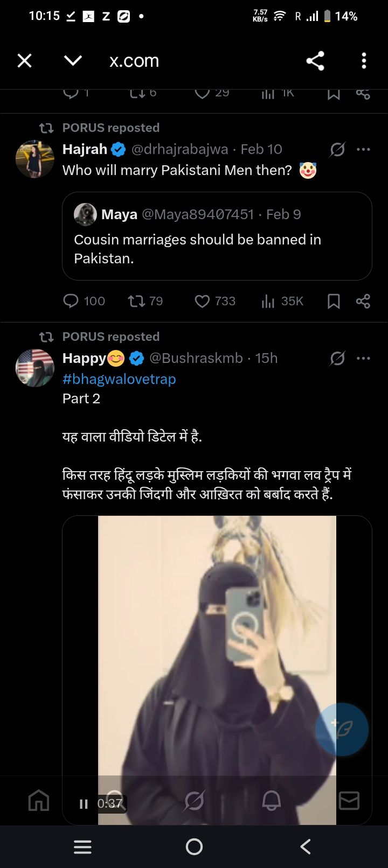The height and width of the screenshot is (868, 388).
Task: Share Hajrah's post via share icon
Action: point(363,301)
